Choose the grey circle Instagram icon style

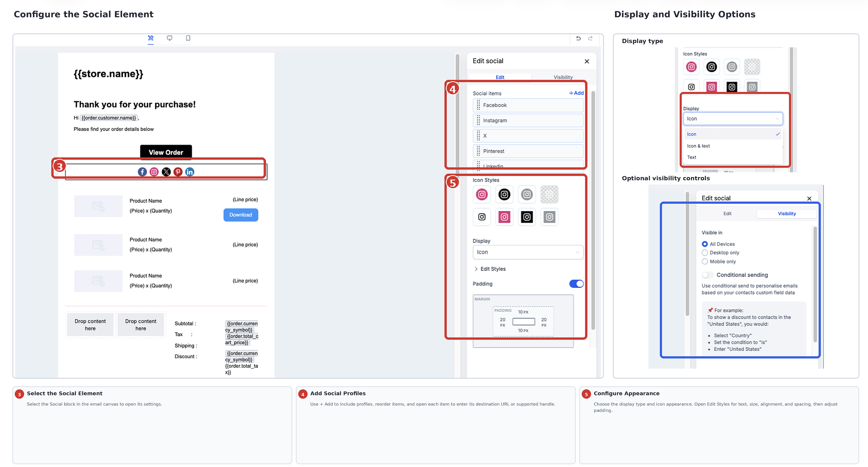527,194
